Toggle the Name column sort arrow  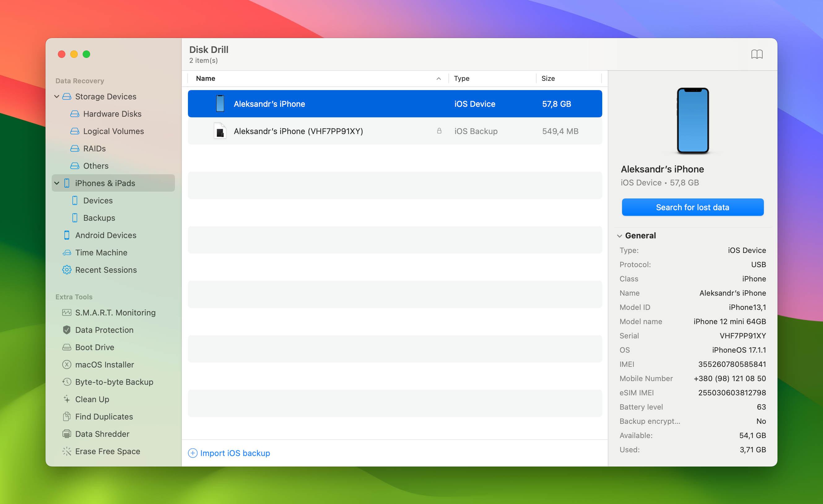point(438,79)
